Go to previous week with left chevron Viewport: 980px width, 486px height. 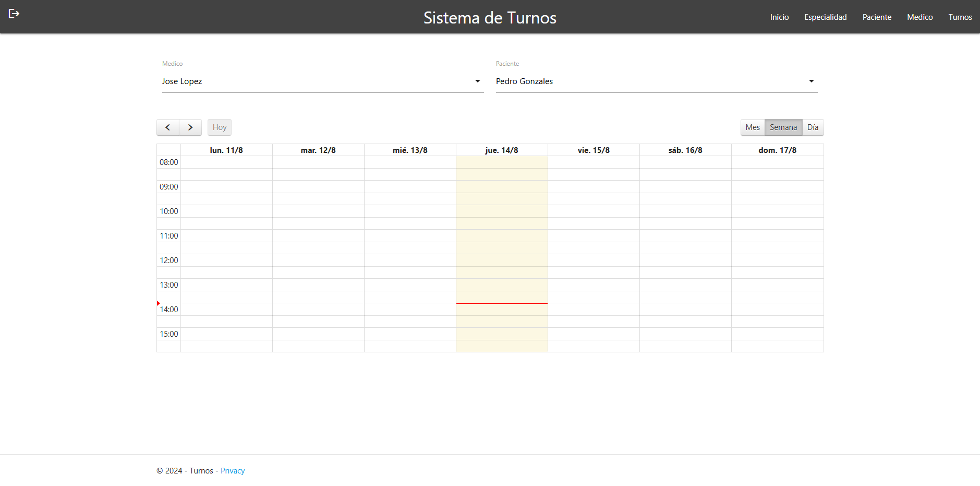[x=167, y=127]
